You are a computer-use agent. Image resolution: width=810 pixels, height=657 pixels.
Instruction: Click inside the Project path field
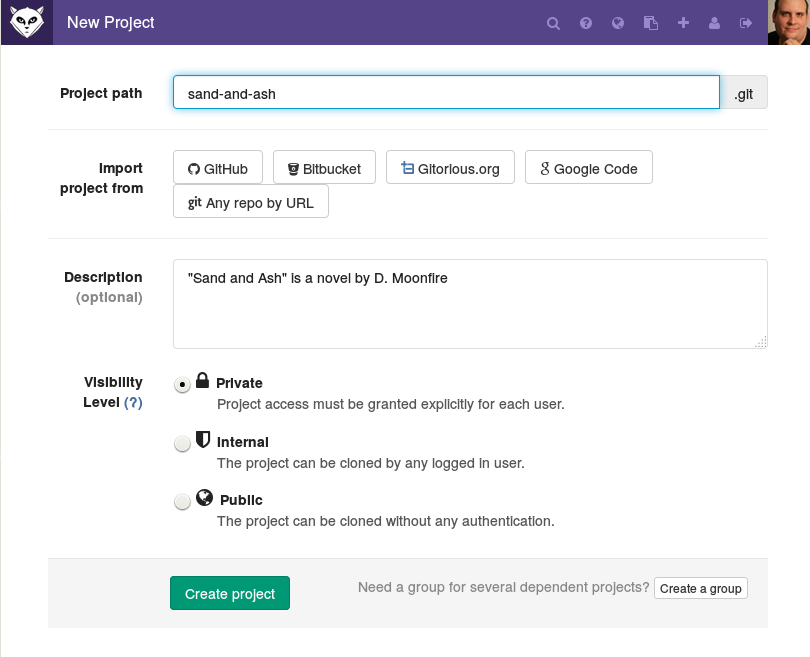click(x=446, y=92)
